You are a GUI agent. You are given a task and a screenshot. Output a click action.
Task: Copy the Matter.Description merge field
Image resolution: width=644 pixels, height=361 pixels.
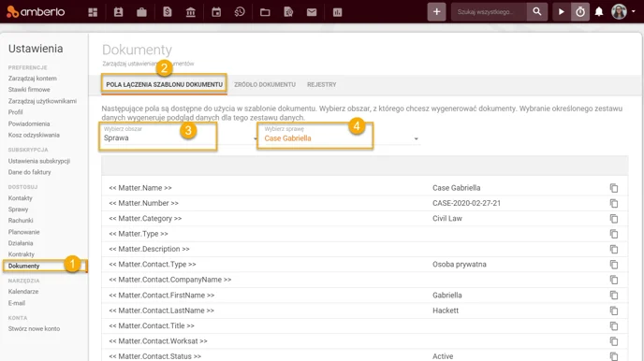(614, 249)
